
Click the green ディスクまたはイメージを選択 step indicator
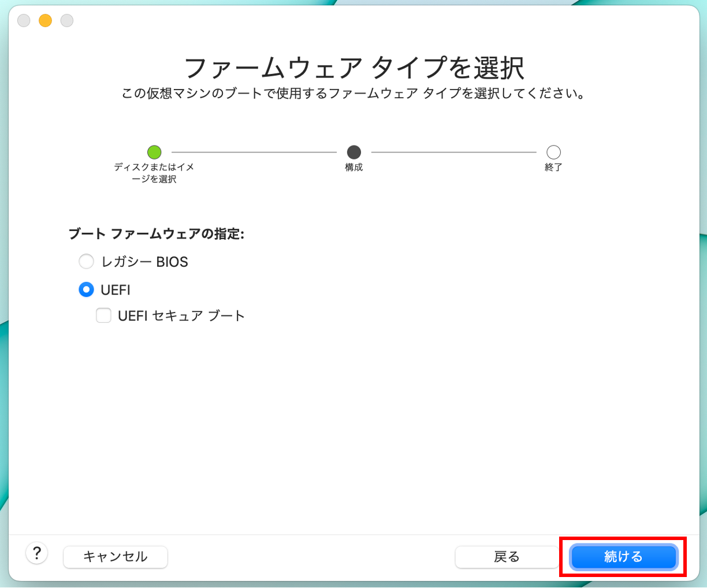click(154, 152)
